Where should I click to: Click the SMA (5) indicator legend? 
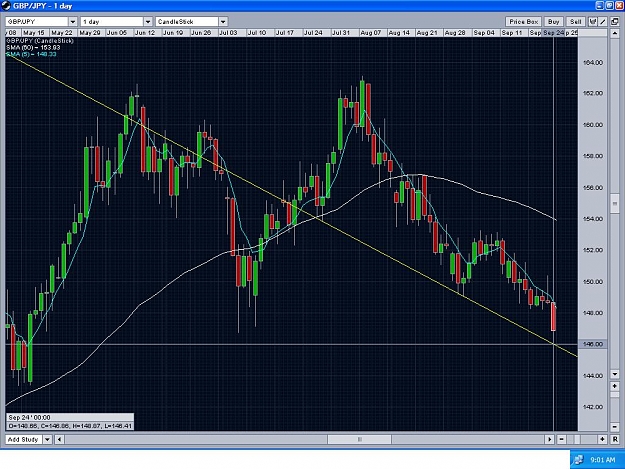point(31,54)
